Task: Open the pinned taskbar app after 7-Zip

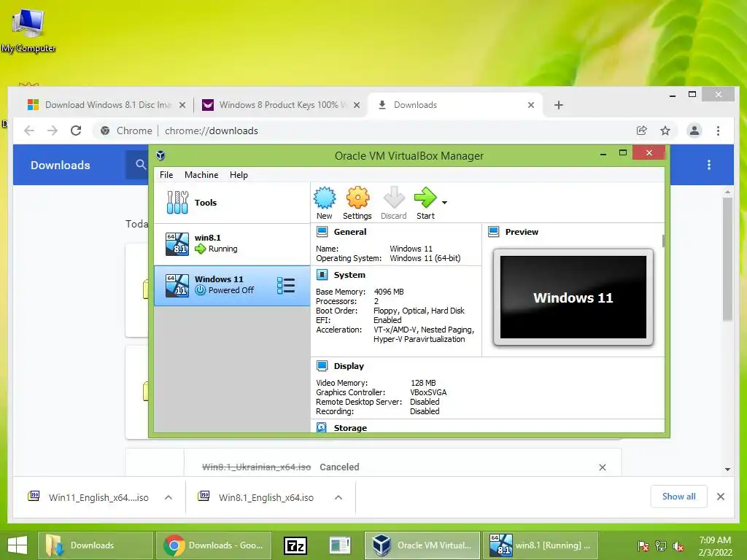Action: [340, 545]
